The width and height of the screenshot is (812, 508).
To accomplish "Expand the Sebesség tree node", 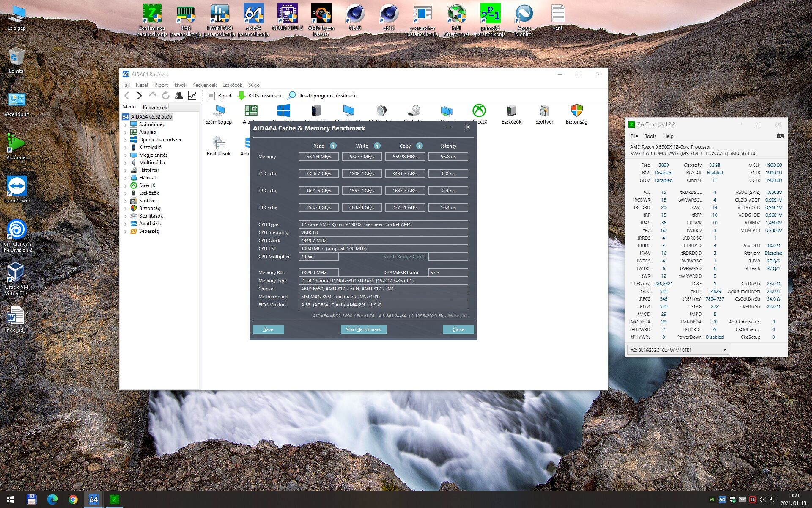I will pyautogui.click(x=125, y=232).
